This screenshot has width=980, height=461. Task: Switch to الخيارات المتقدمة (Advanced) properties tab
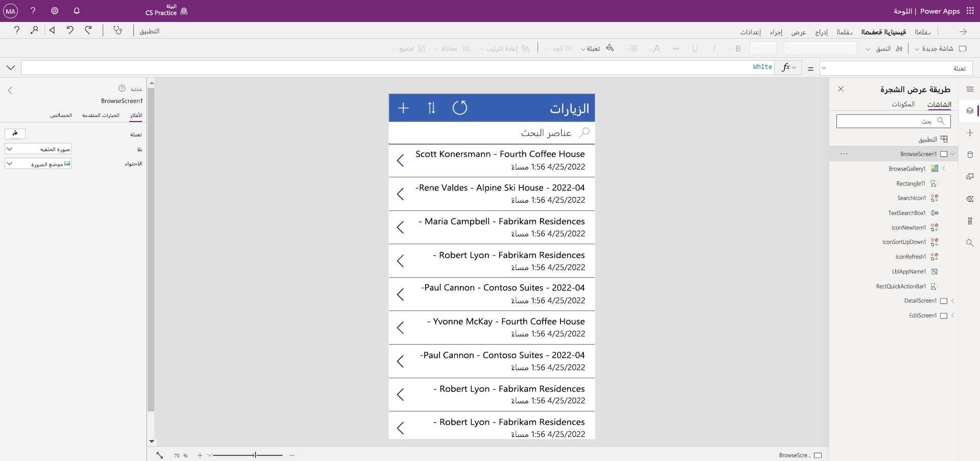pos(101,115)
